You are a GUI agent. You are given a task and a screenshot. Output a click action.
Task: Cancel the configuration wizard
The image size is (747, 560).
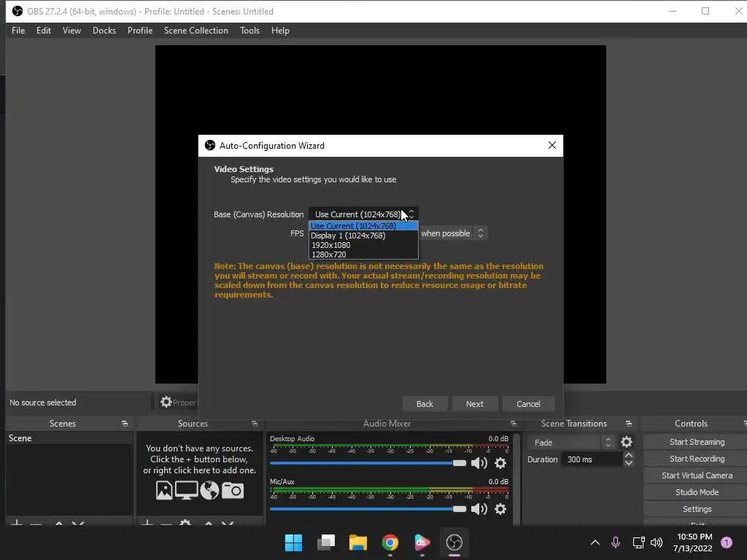pyautogui.click(x=528, y=404)
